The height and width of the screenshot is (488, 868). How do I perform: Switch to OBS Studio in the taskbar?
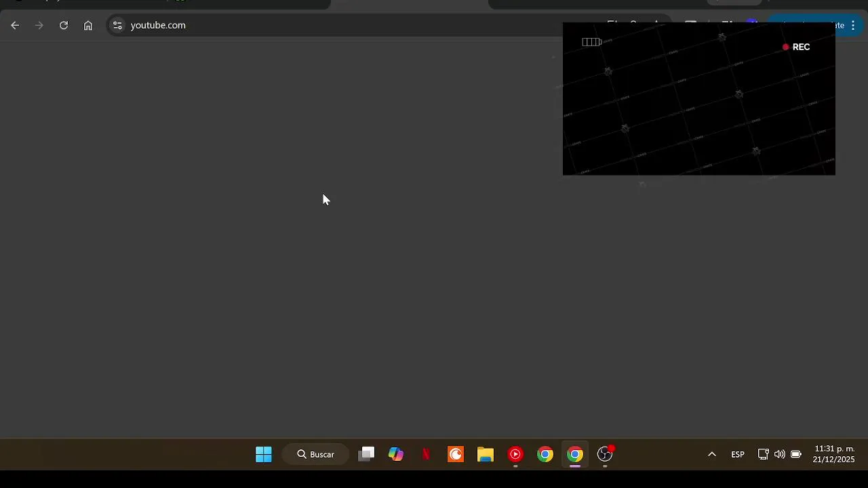[605, 454]
